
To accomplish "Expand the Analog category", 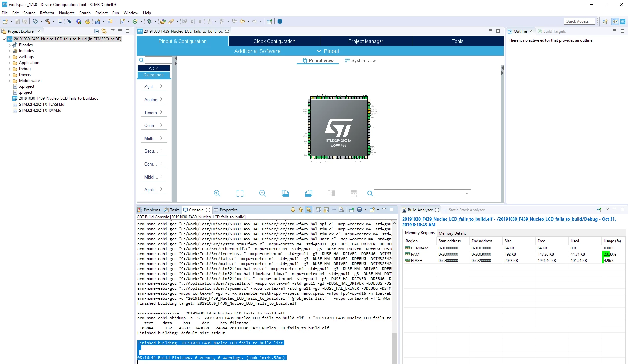I will [x=153, y=100].
